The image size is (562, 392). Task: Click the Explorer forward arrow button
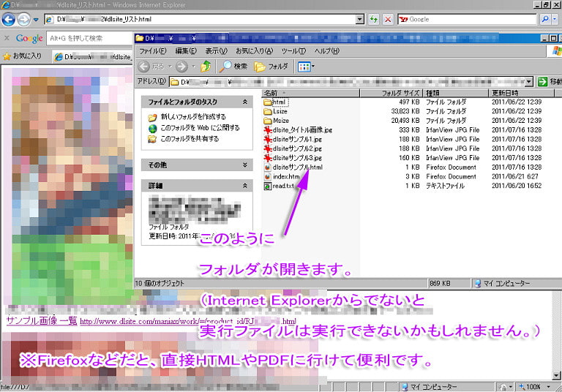(x=181, y=67)
